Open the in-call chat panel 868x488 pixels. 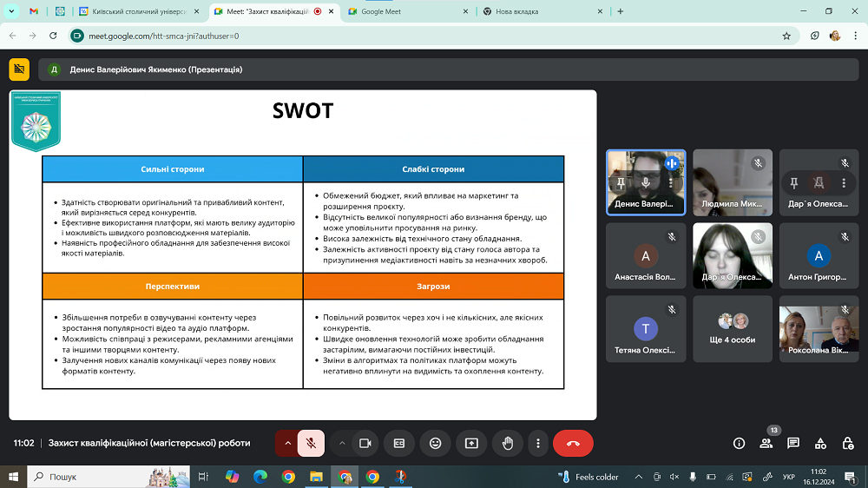pyautogui.click(x=793, y=443)
